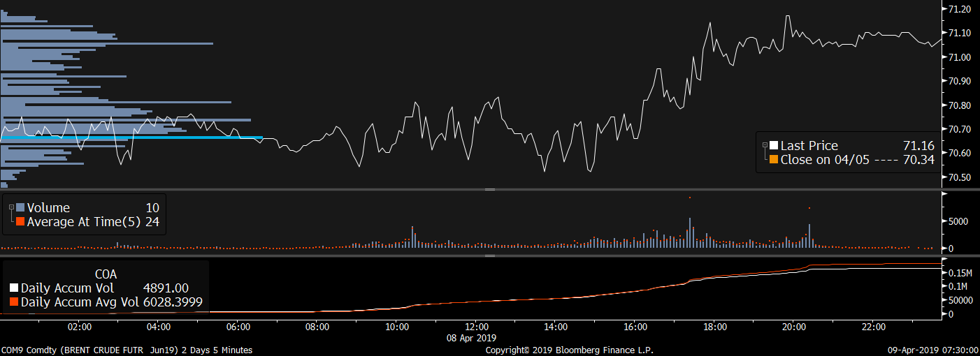980x356 pixels.
Task: Select the Daily Accum Vol legend label
Action: (67, 288)
